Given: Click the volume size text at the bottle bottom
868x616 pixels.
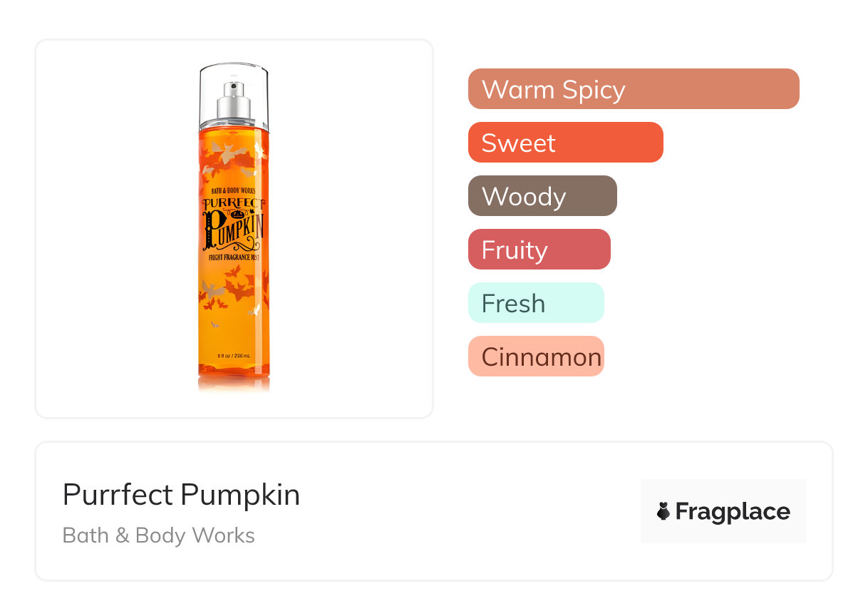Looking at the screenshot, I should (x=234, y=356).
